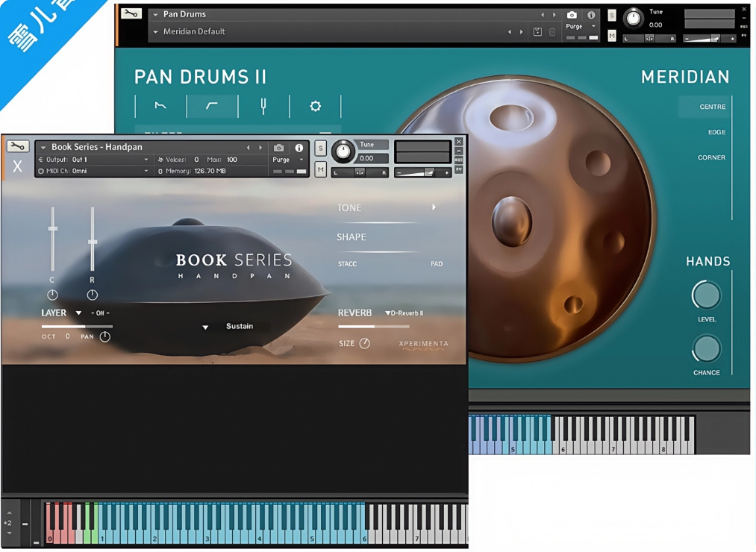Adjust the LAYER volume slider
The image size is (756, 552).
[77, 327]
